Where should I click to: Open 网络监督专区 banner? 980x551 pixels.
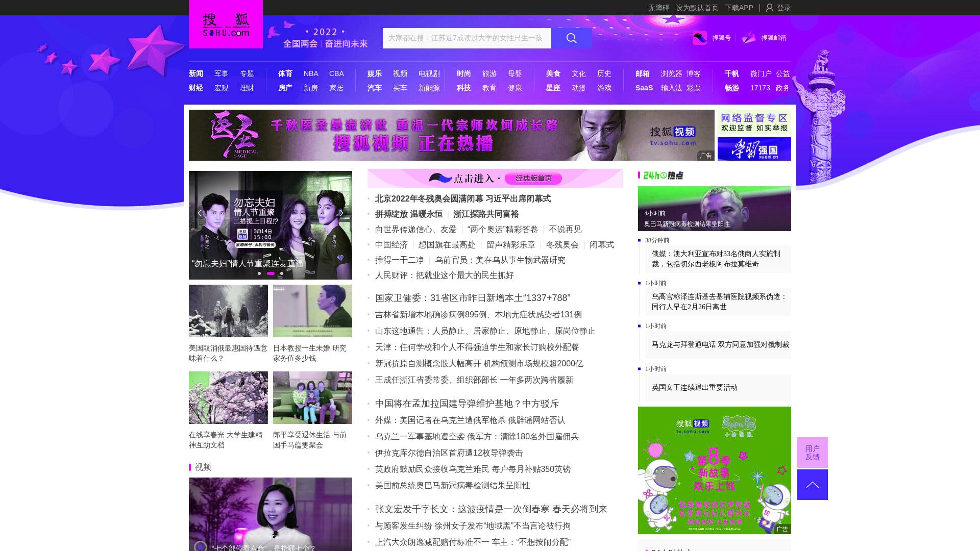754,122
